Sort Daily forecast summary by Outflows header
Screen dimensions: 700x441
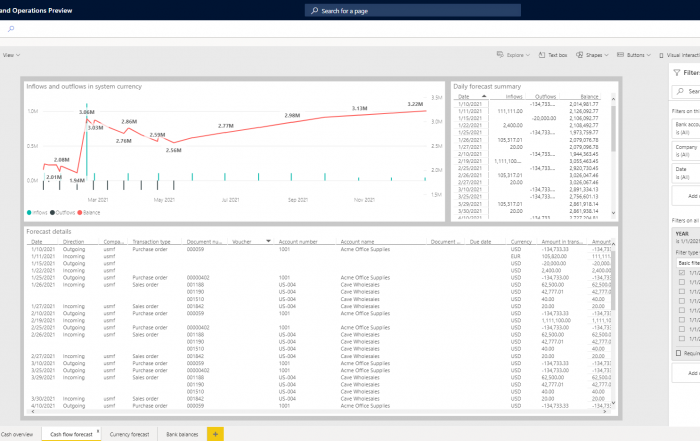pyautogui.click(x=546, y=96)
